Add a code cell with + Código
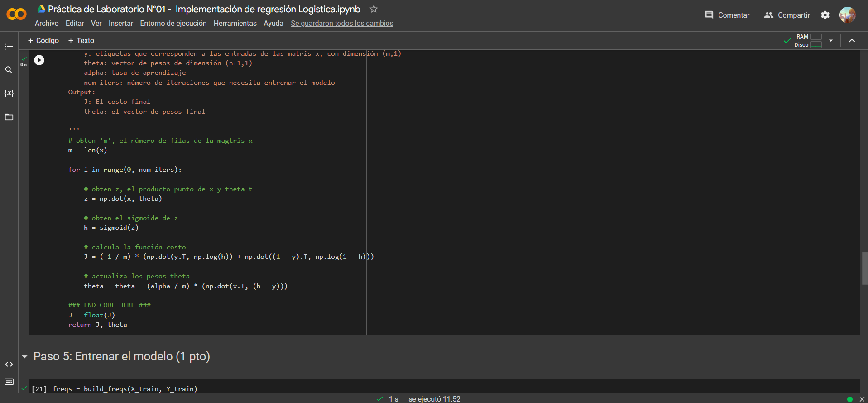Image resolution: width=868 pixels, height=403 pixels. click(x=43, y=40)
